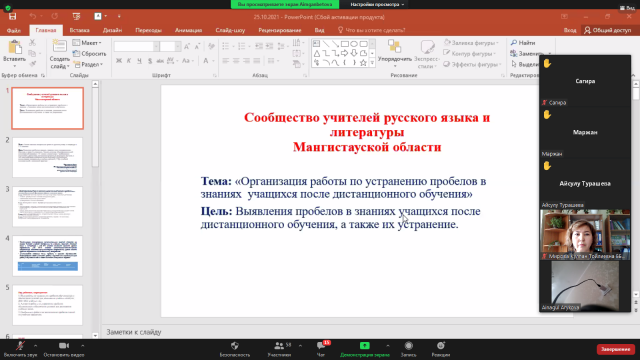Start slideshow from beginning quick access icon
Viewport: 640px width, 360px height.
(x=76, y=16)
